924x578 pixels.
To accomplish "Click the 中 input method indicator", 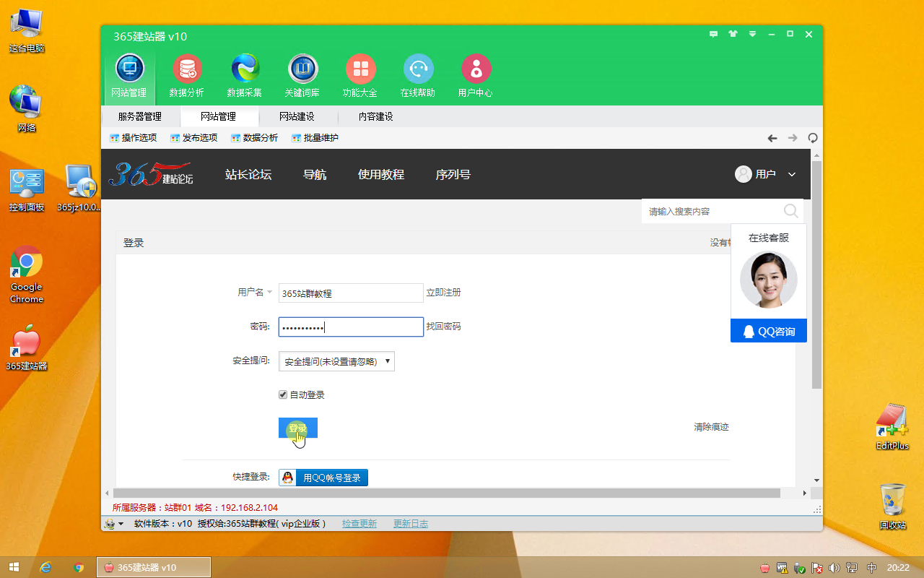I will point(872,568).
